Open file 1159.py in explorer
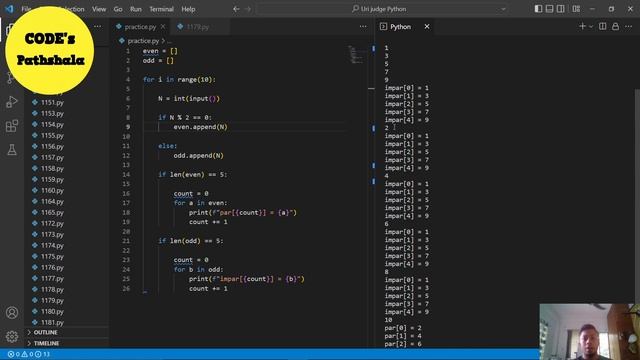Screen dimensions: 640x360 coord(52,180)
